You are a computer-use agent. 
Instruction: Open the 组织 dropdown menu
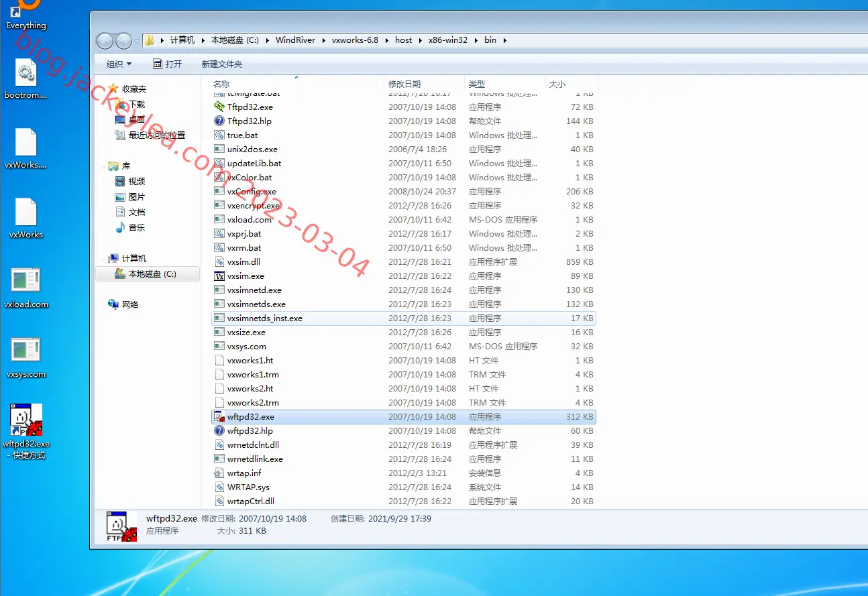point(119,64)
